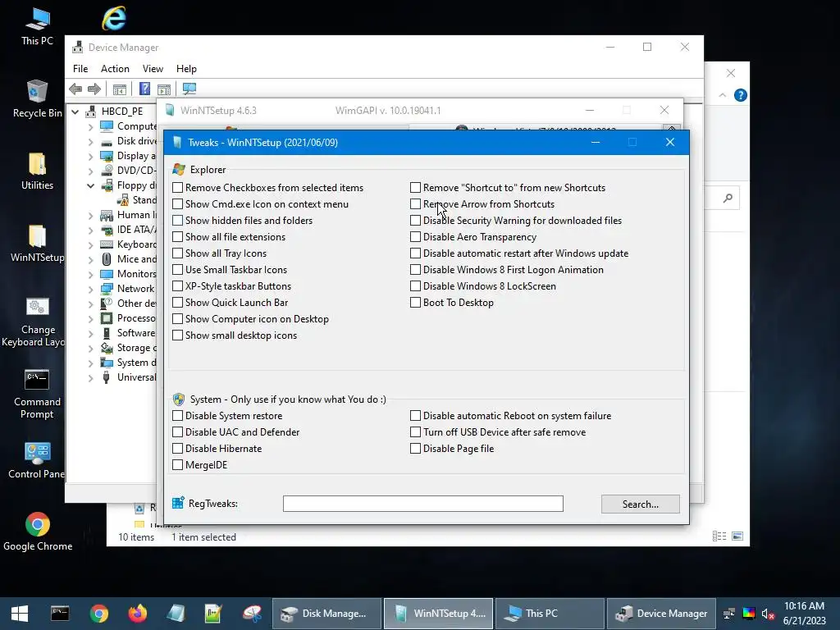840x630 pixels.
Task: Enable Boot To Desktop option
Action: [x=415, y=303]
